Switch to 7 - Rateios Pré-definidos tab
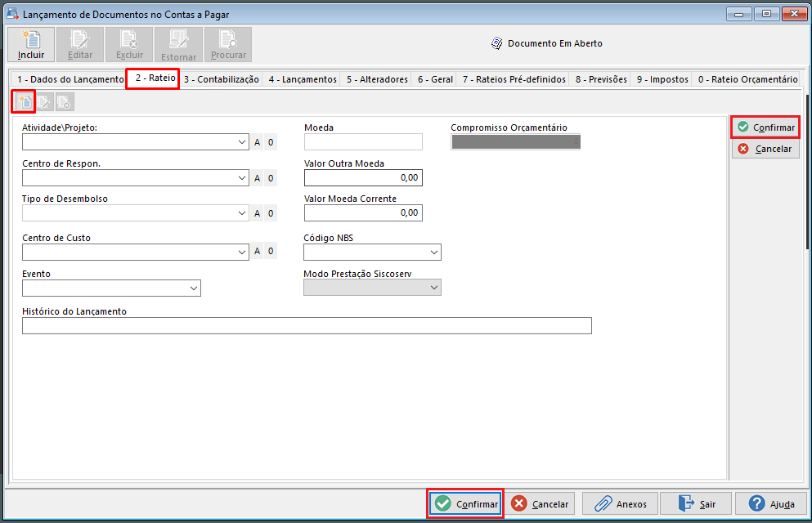 pos(514,79)
